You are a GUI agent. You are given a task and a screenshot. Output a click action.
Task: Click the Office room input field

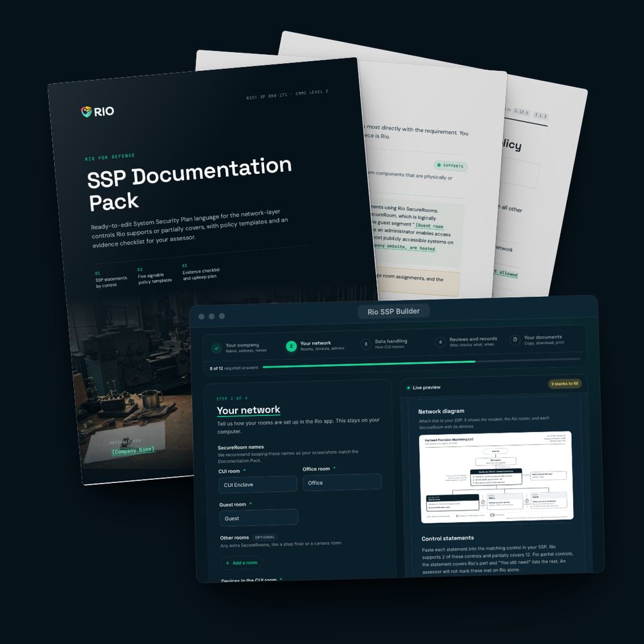[342, 482]
